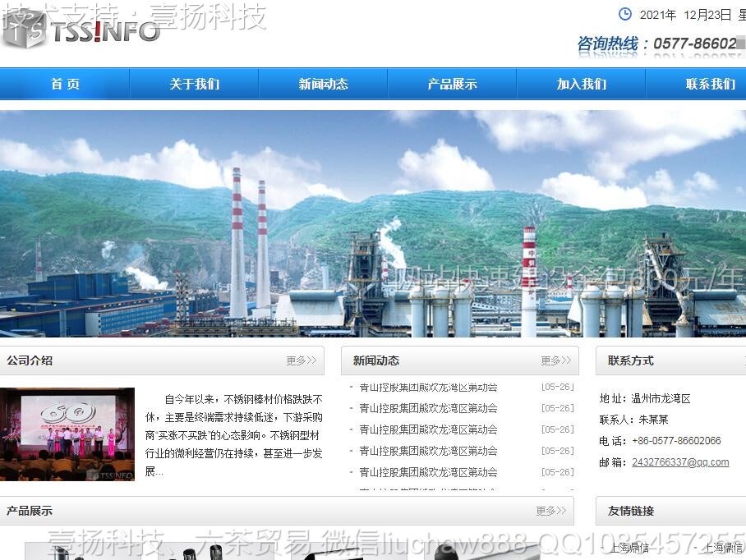Open the 联系我们 menu item

[x=710, y=84]
